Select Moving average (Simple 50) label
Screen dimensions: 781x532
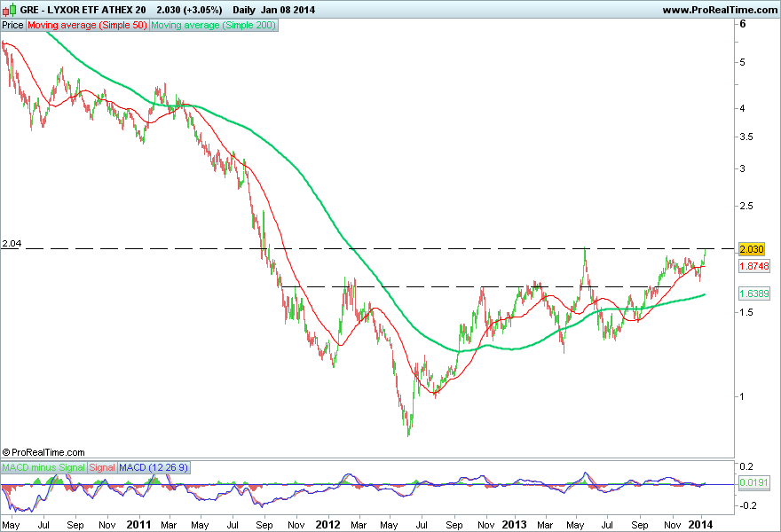click(87, 25)
